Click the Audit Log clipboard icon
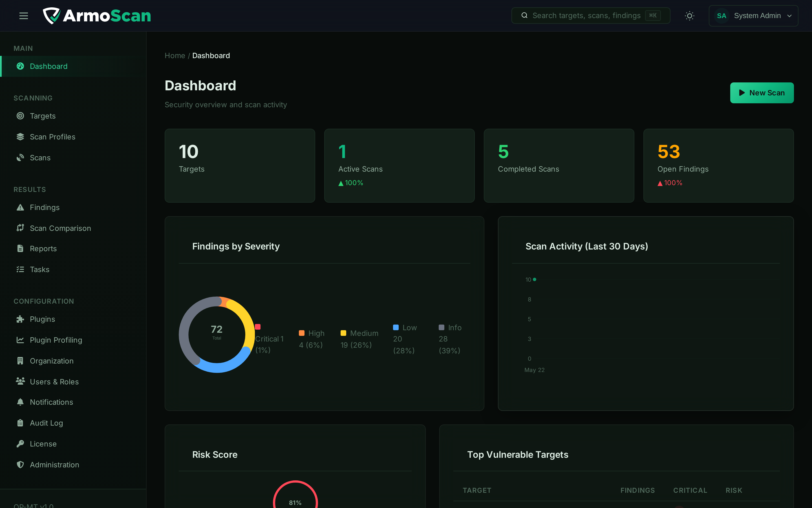Screen dimensions: 812x508 click(x=21, y=423)
